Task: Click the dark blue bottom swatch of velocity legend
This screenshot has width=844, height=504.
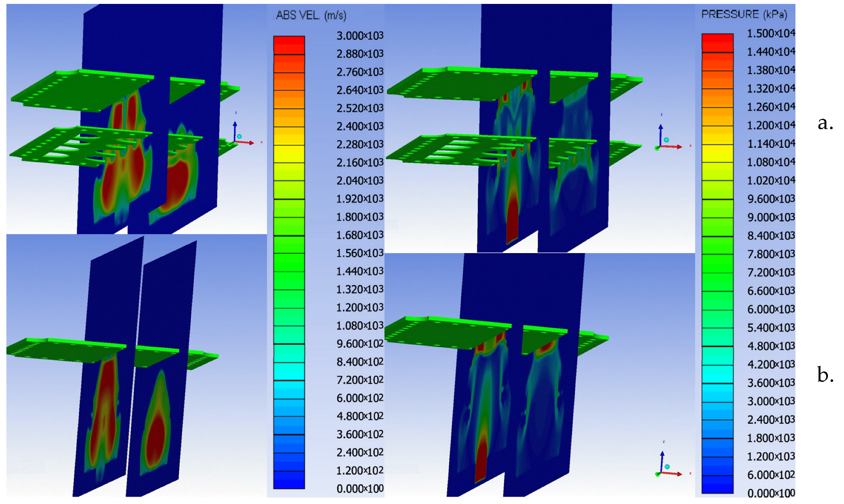Action: [x=289, y=480]
